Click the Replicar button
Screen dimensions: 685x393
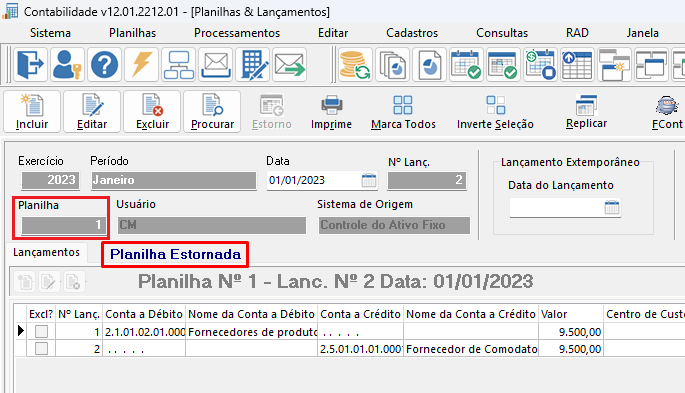click(x=586, y=112)
